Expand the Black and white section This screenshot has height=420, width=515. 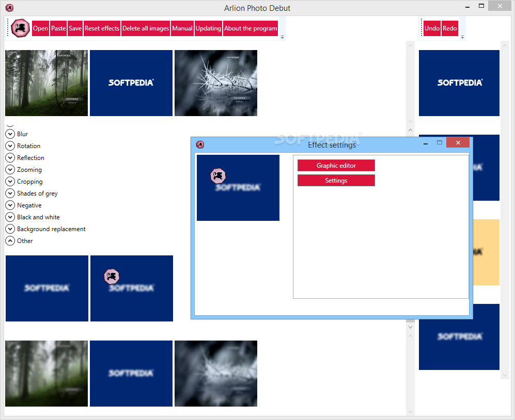click(10, 217)
